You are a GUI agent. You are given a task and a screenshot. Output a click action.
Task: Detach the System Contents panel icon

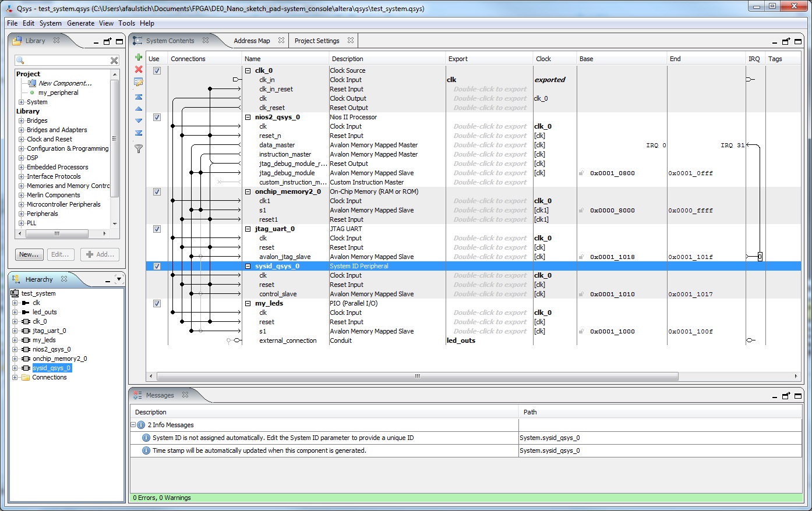(786, 42)
